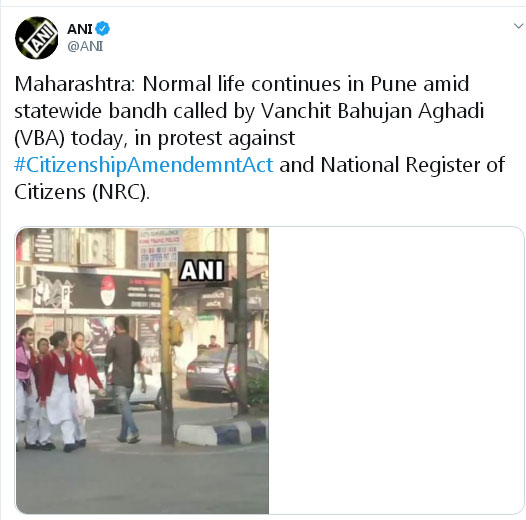This screenshot has width=526, height=520.
Task: Click the ANI watermark in the photo
Action: (x=202, y=270)
